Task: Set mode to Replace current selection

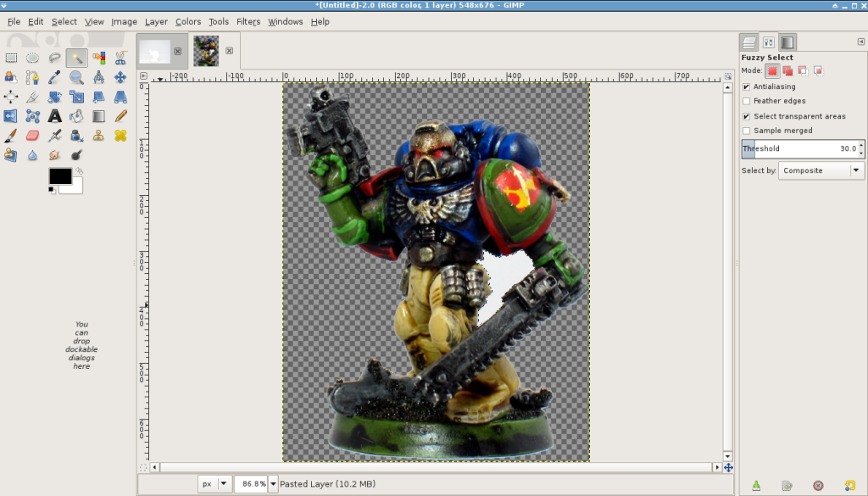Action: (x=772, y=71)
